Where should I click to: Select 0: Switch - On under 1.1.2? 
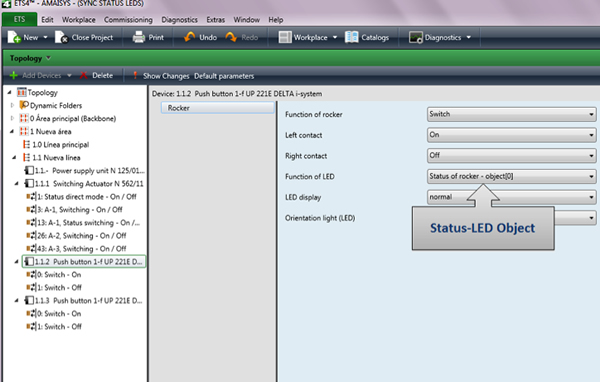[54, 274]
